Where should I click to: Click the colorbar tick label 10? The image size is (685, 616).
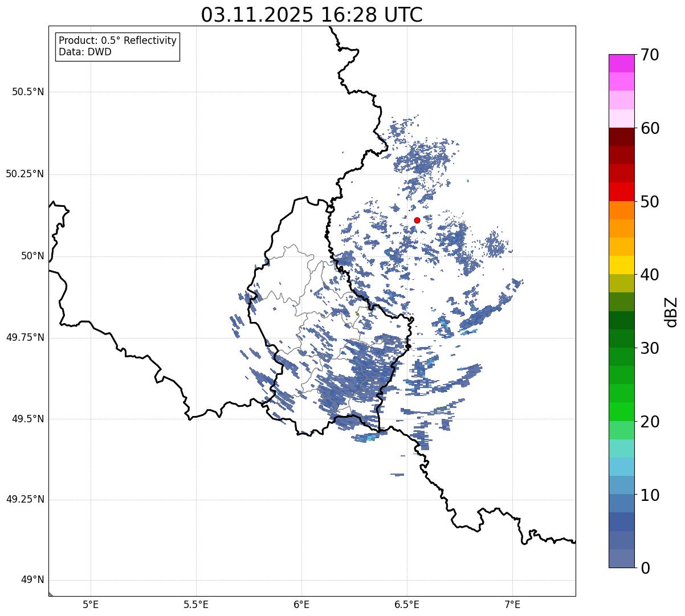[x=649, y=495]
